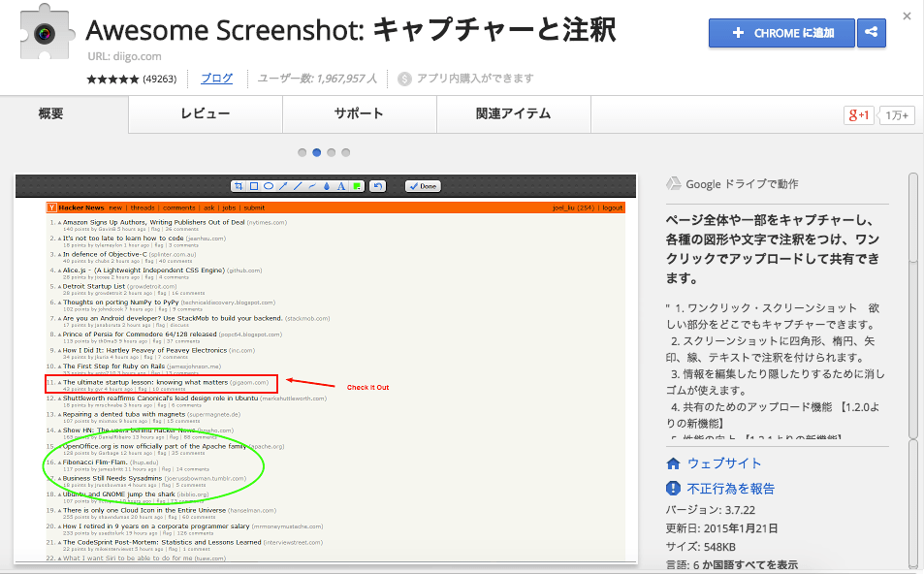This screenshot has width=924, height=574.
Task: Click the Done button in the preview toolbar
Action: [x=423, y=186]
